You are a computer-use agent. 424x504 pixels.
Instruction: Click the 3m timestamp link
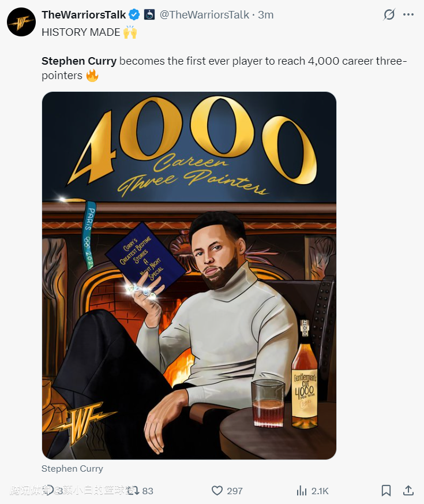(x=265, y=14)
